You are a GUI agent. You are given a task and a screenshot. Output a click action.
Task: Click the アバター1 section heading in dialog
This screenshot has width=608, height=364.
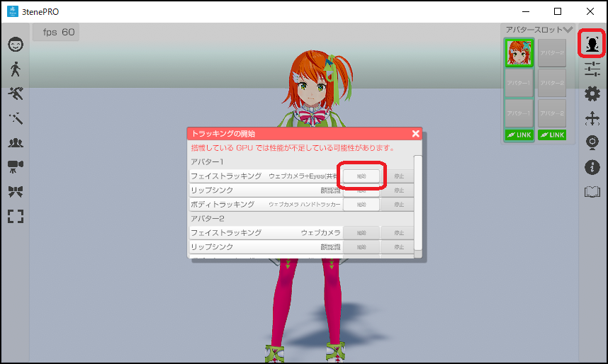click(x=207, y=161)
